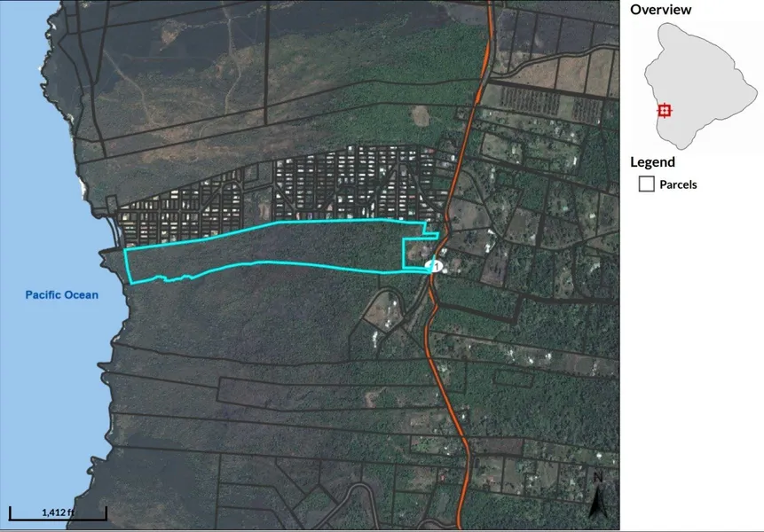Viewport: 764px width, 532px height.
Task: Click the north arrow compass symbol
Action: coord(598,496)
